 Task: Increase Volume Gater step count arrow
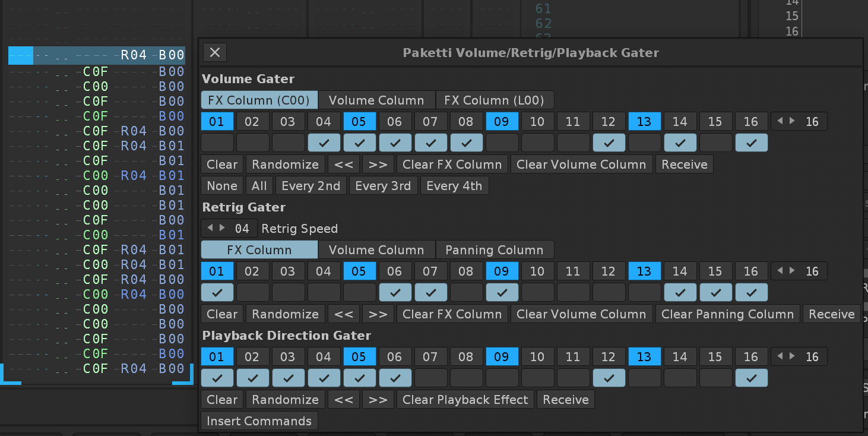pos(792,121)
